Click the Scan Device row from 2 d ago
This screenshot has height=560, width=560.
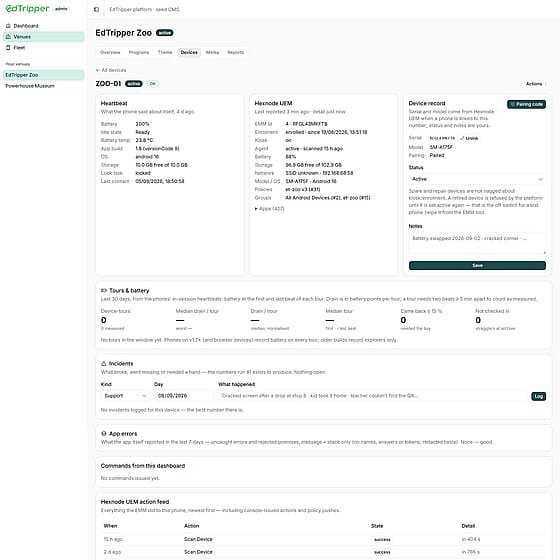pos(324,552)
